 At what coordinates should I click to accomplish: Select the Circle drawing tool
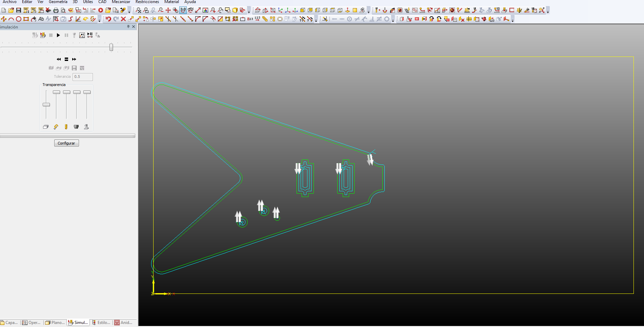click(x=19, y=19)
